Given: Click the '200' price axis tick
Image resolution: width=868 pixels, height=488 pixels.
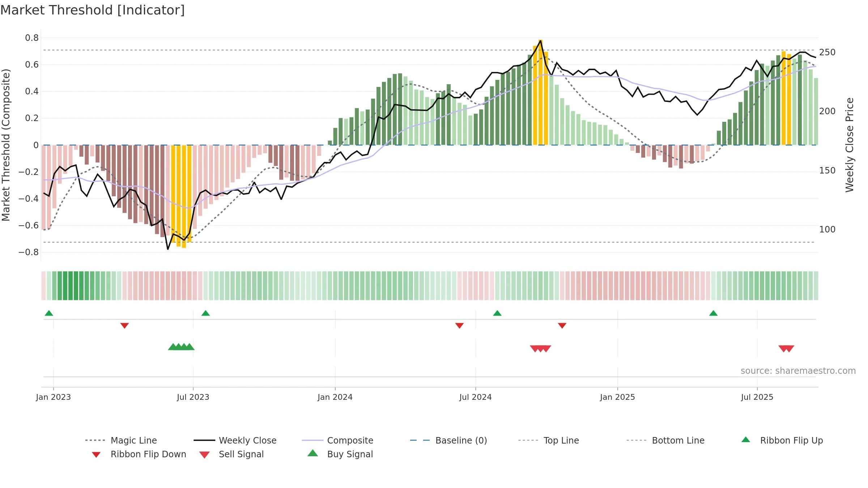Looking at the screenshot, I should 827,111.
